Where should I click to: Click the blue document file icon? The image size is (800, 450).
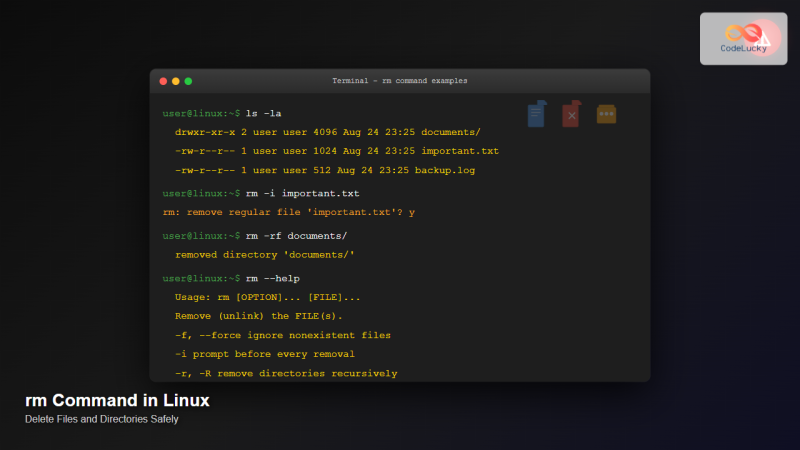pos(537,114)
